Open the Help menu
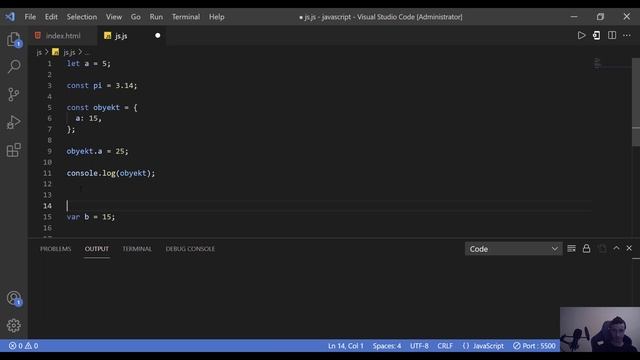Screen dimensions: 640x360 point(217,17)
